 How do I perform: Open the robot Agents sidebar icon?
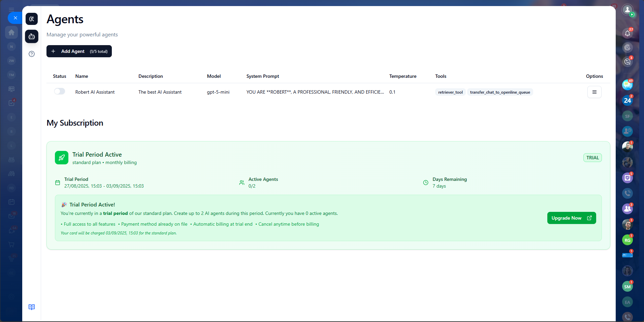point(32,36)
